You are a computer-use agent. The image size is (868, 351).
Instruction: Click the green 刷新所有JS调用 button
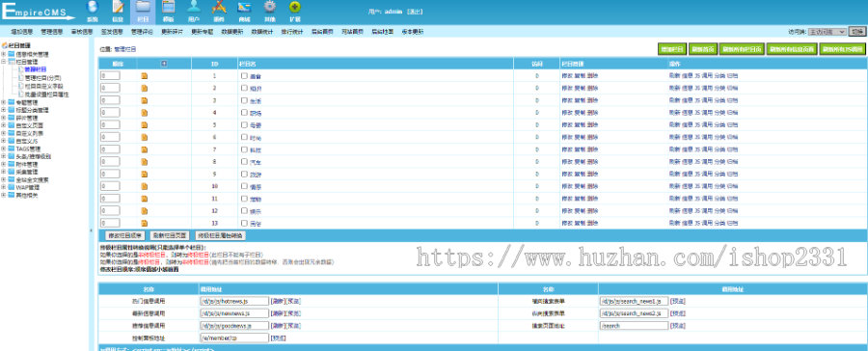(842, 49)
